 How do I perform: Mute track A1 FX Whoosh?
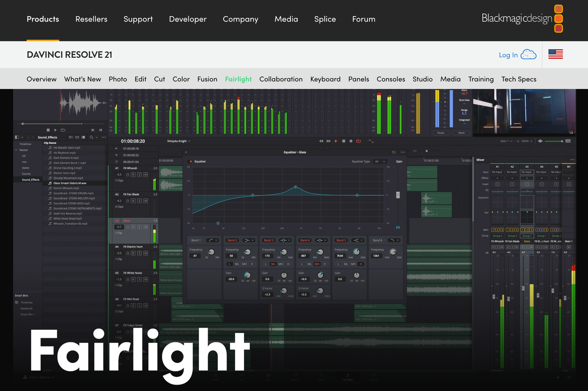pos(146,175)
